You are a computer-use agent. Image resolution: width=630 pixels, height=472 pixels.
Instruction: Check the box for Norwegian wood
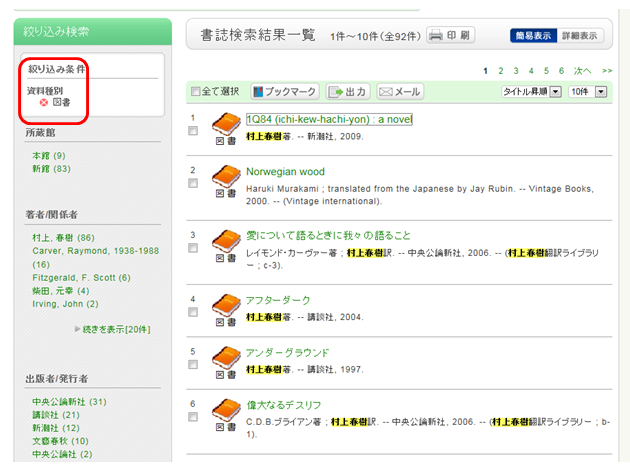(193, 183)
